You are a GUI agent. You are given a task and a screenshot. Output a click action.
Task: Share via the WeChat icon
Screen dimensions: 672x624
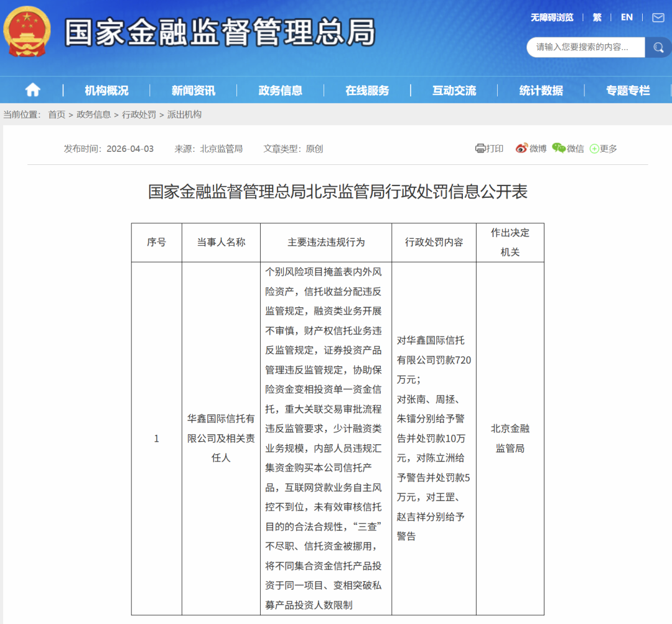558,149
